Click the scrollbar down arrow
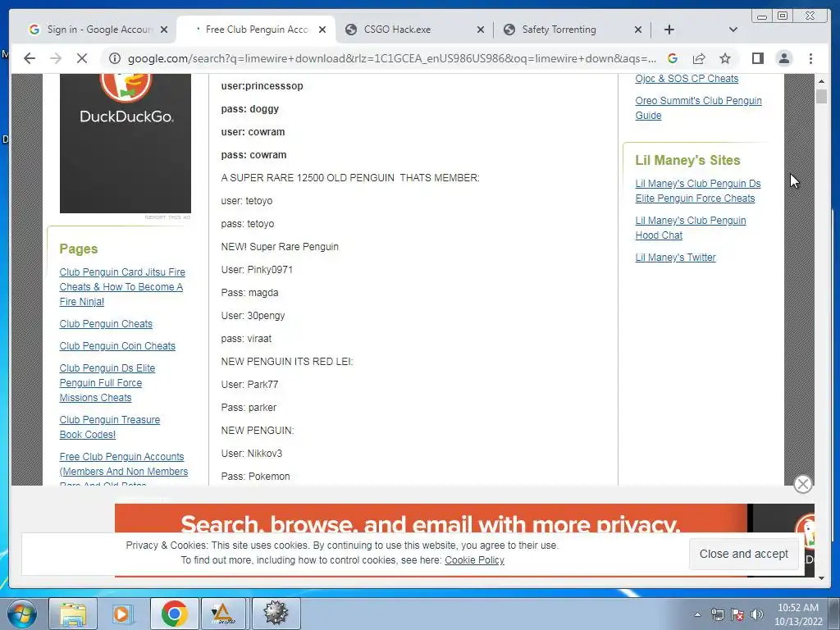This screenshot has width=840, height=630. (x=821, y=578)
